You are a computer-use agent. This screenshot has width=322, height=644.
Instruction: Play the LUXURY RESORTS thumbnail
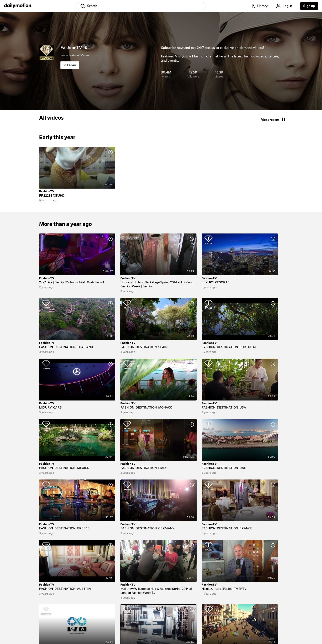(x=240, y=255)
